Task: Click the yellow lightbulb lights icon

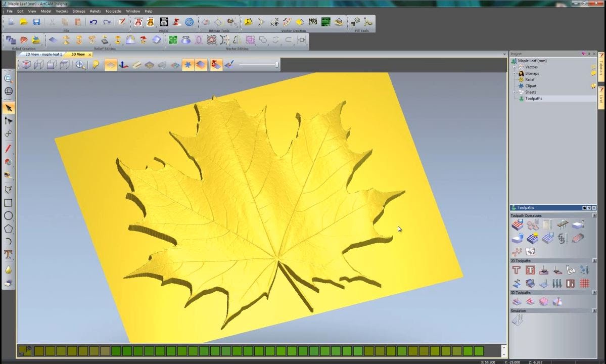Action: [x=96, y=65]
